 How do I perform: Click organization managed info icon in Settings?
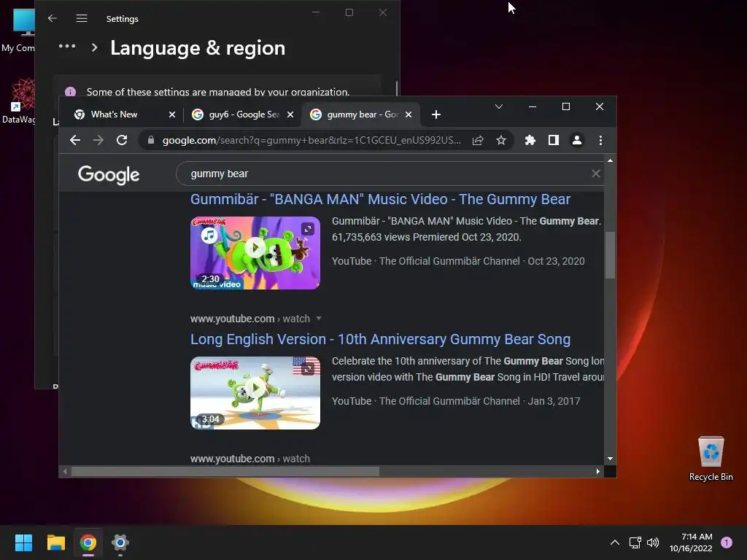(x=70, y=91)
